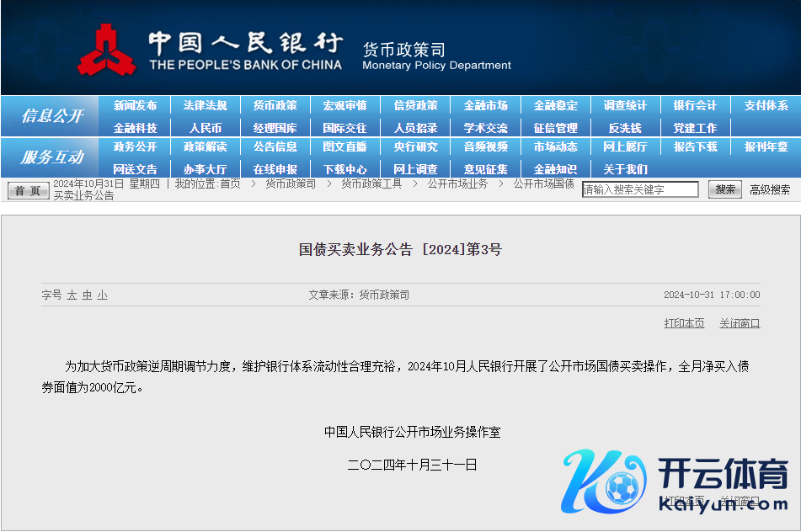801x532 pixels.
Task: Visit the 金融知识 page
Action: click(555, 169)
